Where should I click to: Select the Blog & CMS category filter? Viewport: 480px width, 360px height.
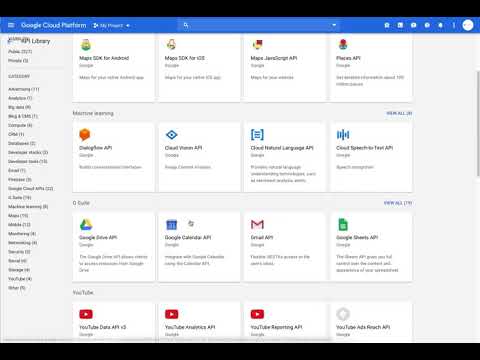pyautogui.click(x=23, y=116)
